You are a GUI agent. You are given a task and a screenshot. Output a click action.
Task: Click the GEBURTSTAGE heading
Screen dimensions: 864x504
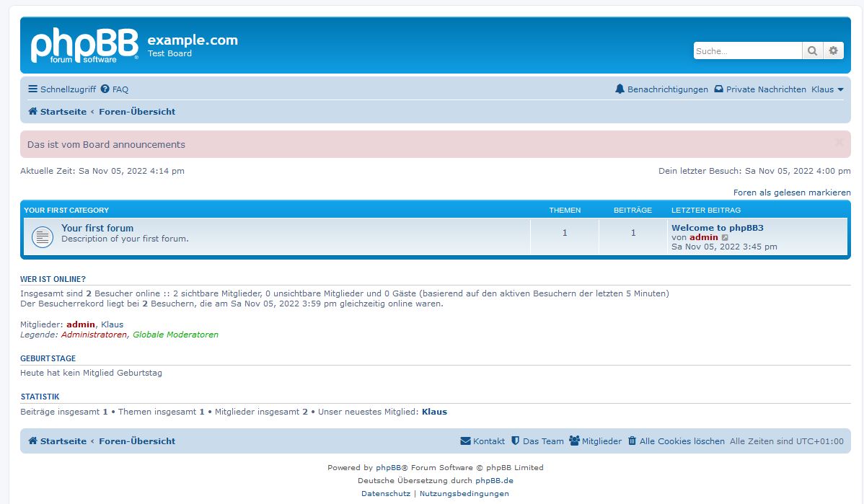(x=48, y=358)
